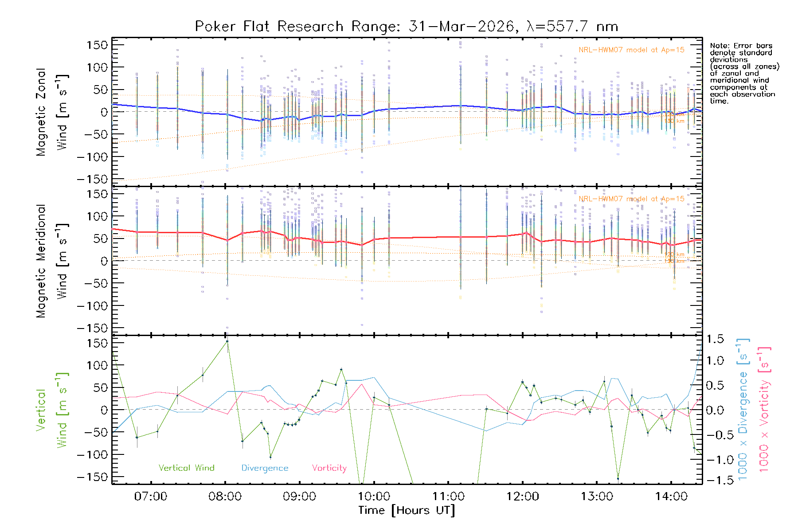Click the Magnetic Meridional Wind axis title
The image size is (798, 532).
pos(52,261)
